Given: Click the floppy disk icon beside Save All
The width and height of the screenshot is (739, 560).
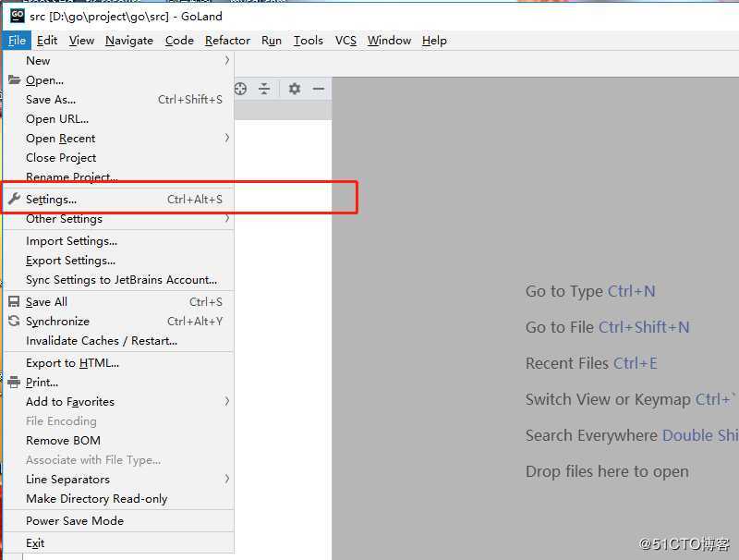Looking at the screenshot, I should 14,301.
